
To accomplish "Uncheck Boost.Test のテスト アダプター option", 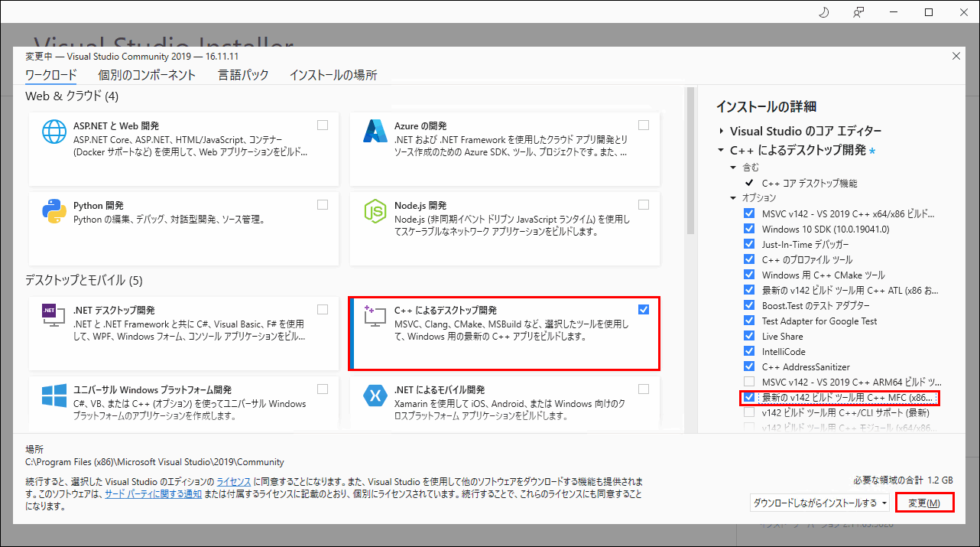I will pyautogui.click(x=749, y=305).
